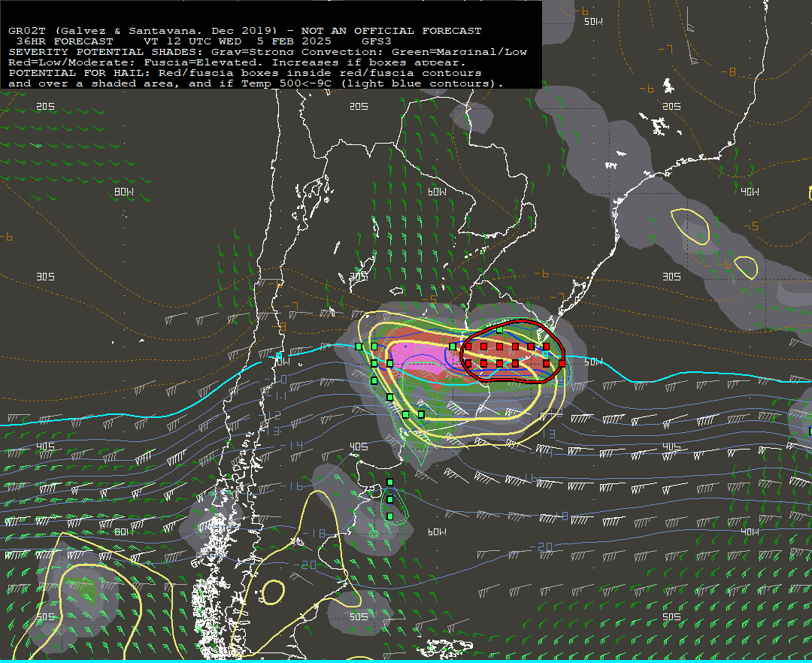The height and width of the screenshot is (663, 812).
Task: Click the green box inside the thick red contour
Action: [x=500, y=330]
